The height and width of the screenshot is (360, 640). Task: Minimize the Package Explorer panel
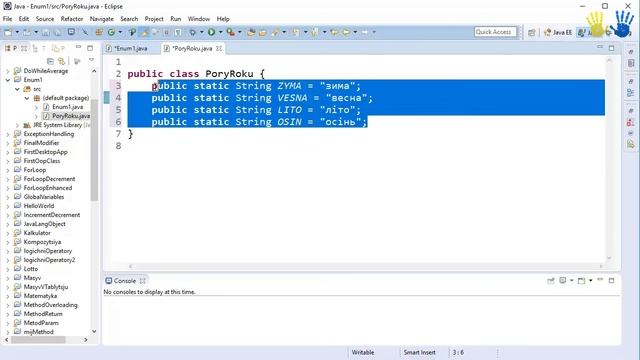pyautogui.click(x=78, y=47)
